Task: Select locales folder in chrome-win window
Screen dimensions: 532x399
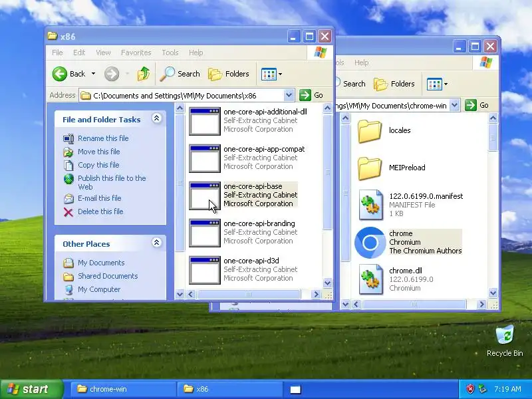Action: (369, 130)
